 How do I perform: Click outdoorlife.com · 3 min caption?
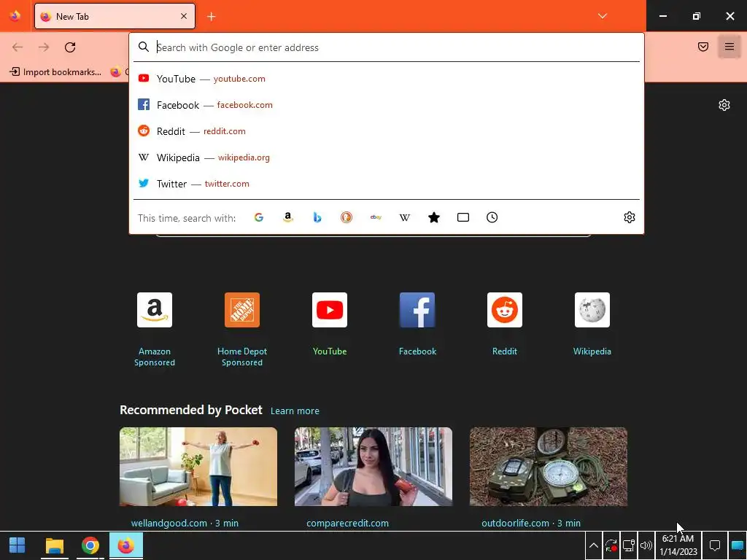click(x=531, y=523)
